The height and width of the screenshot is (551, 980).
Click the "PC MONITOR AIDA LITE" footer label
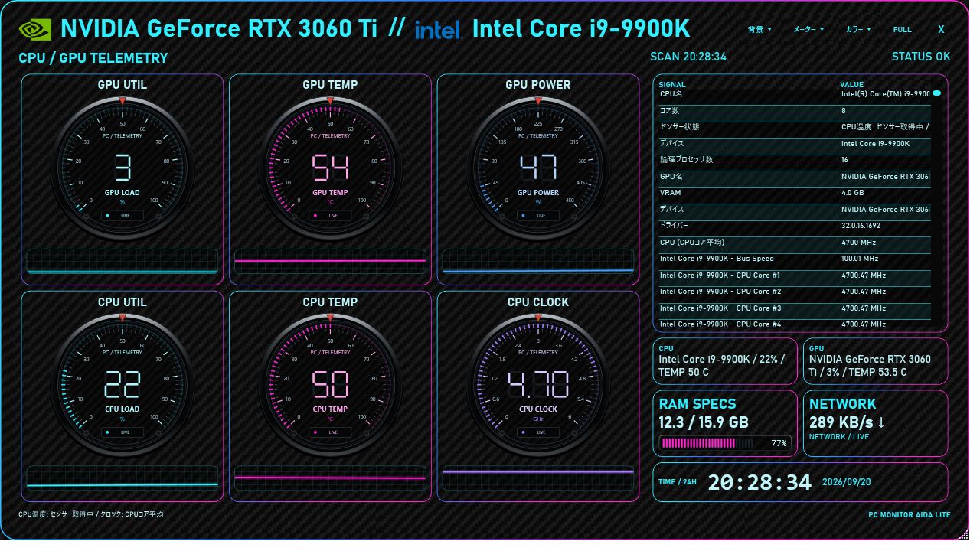click(910, 515)
